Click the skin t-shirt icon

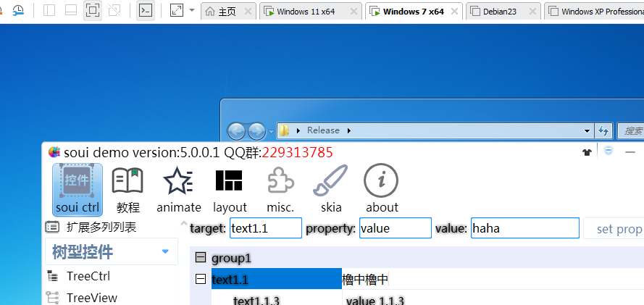(587, 152)
